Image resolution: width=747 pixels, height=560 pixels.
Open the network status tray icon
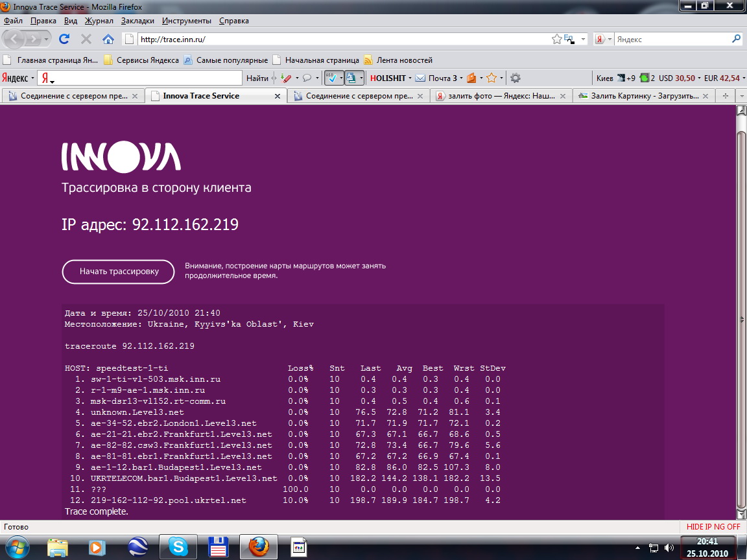[654, 548]
